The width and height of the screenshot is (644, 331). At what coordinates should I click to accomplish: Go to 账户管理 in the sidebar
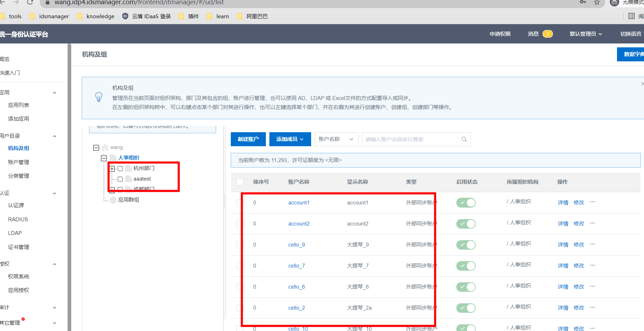tap(19, 162)
